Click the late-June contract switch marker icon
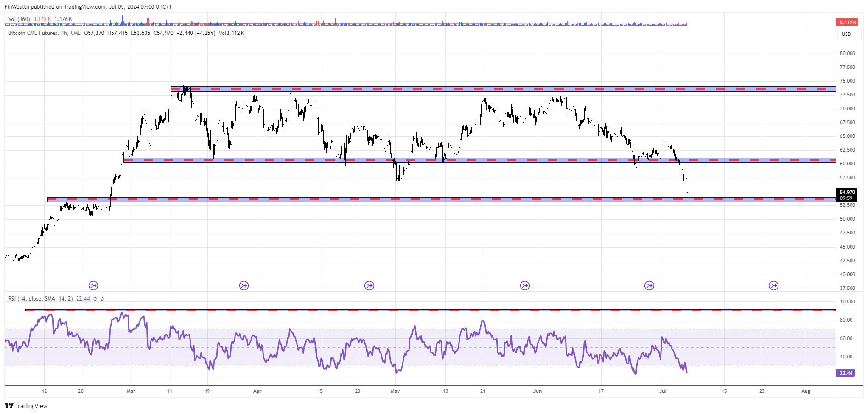Viewport: 868px width, 414px height. tap(649, 286)
